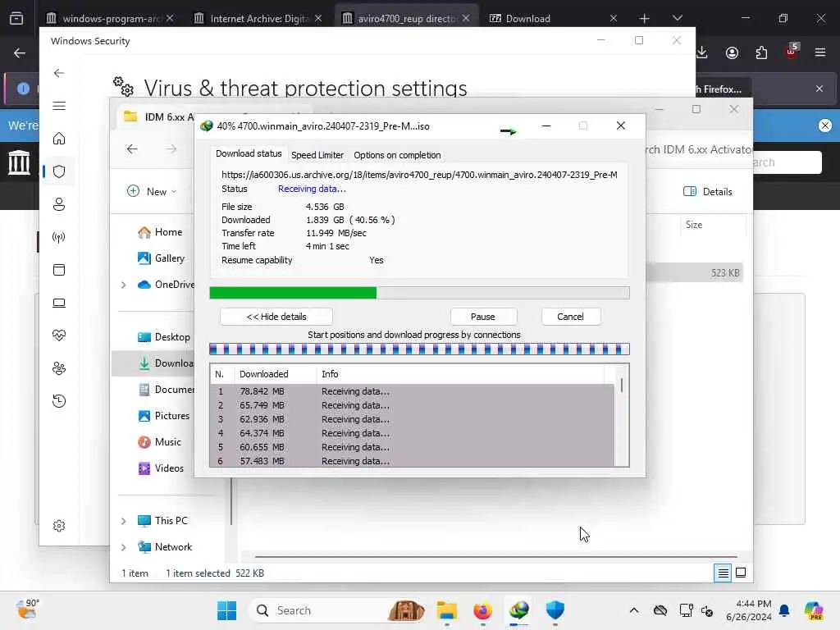Open Firefox from the taskbar

pos(482,610)
